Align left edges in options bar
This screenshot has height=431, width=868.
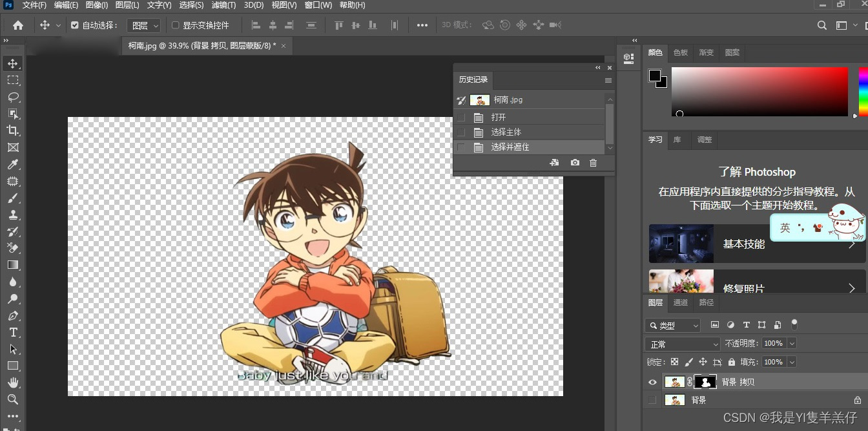[x=256, y=25]
